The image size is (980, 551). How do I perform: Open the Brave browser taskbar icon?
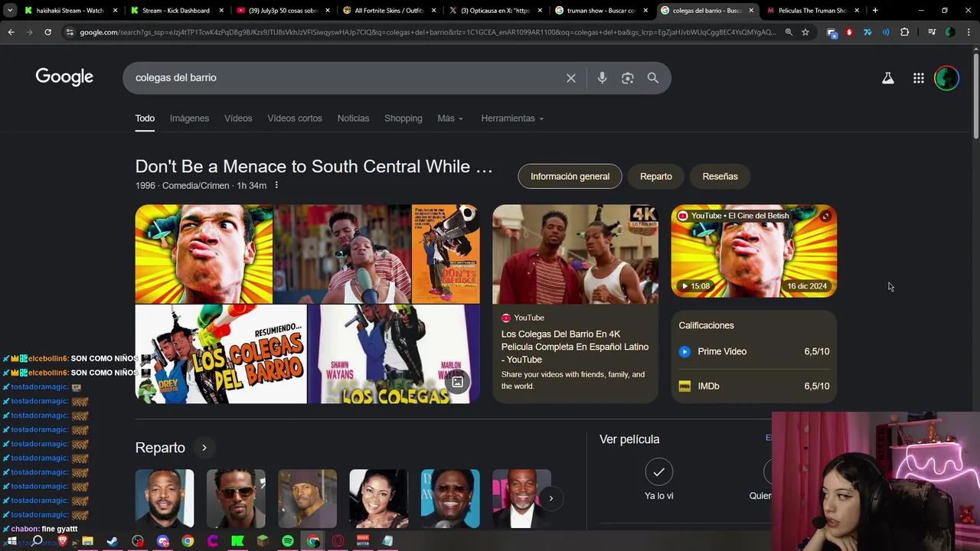(x=63, y=541)
